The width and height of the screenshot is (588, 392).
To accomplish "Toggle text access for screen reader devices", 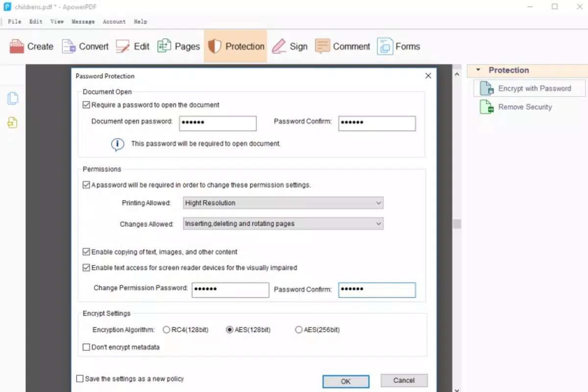I will [x=86, y=268].
